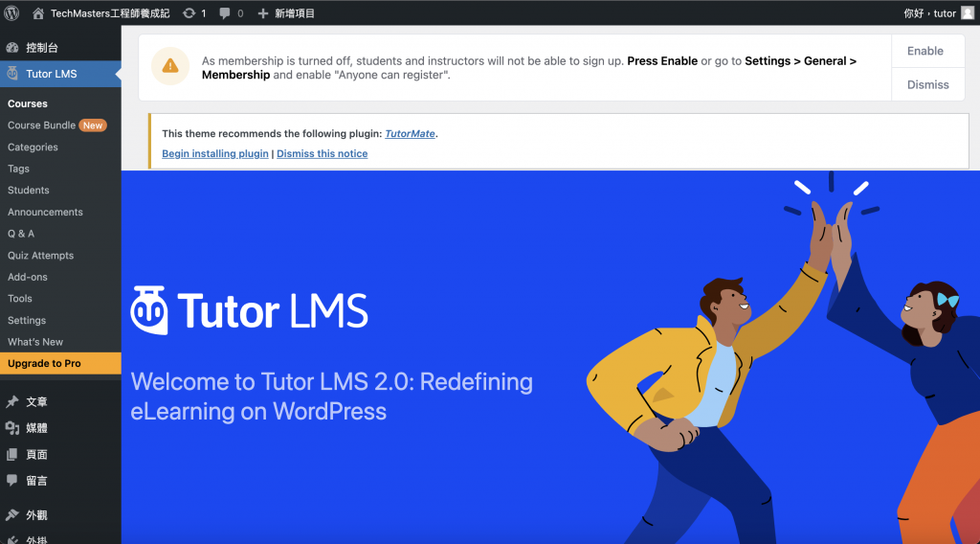Open the What's New page

pos(35,342)
